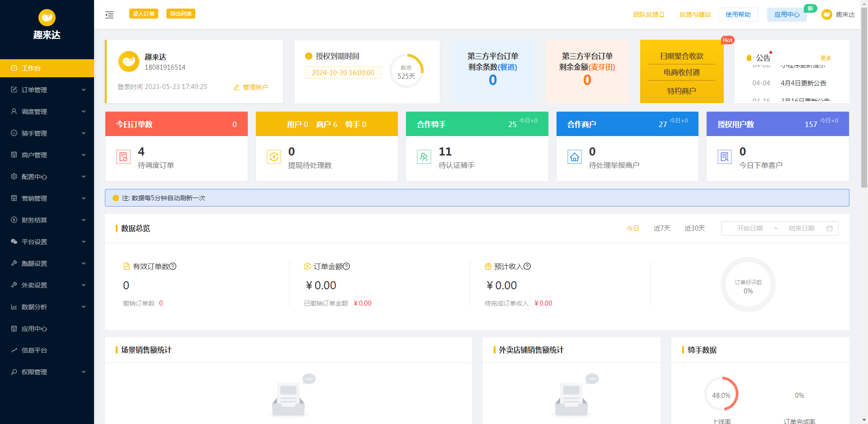Expand the 外卖设置 menu chevron
The image size is (868, 424).
pos(84,285)
